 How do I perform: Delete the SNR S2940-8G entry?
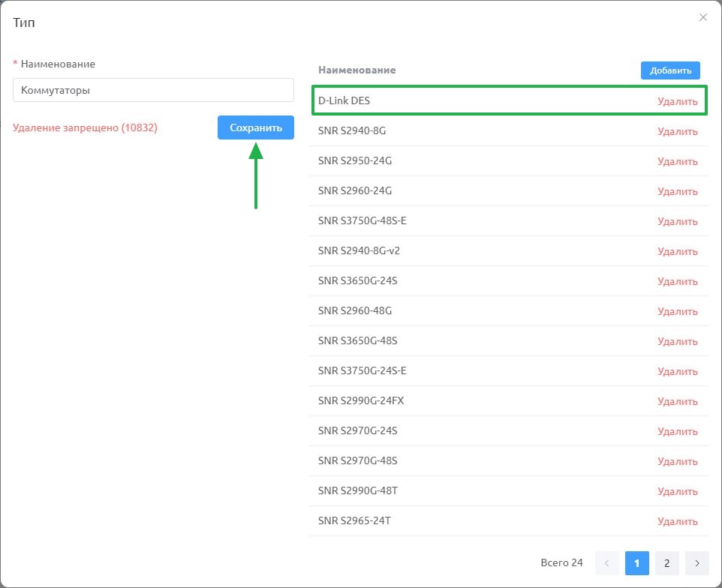(677, 131)
